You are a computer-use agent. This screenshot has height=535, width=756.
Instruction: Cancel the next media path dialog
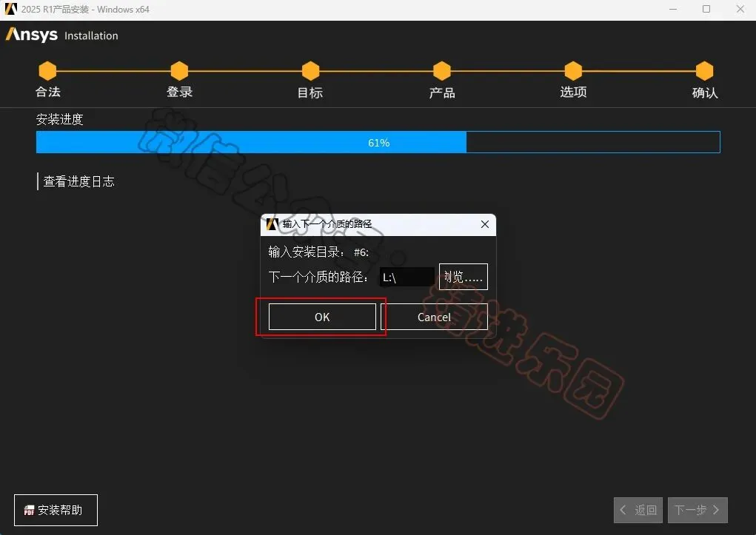434,317
